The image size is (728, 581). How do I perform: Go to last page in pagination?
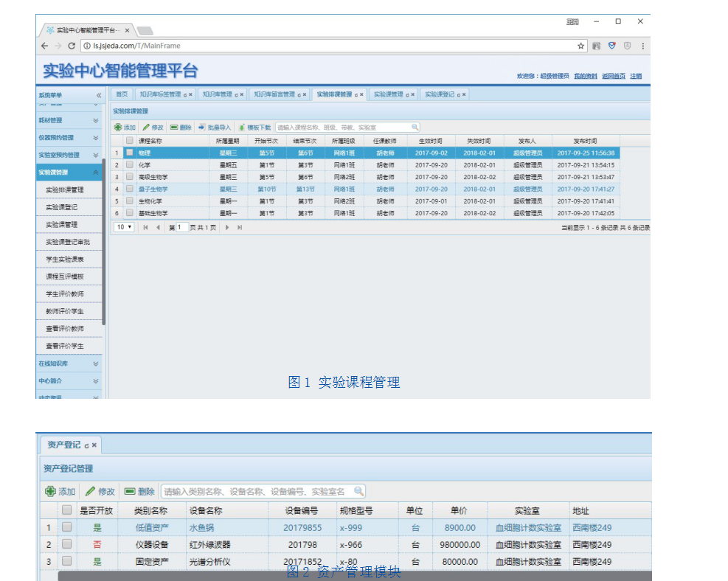pos(240,227)
